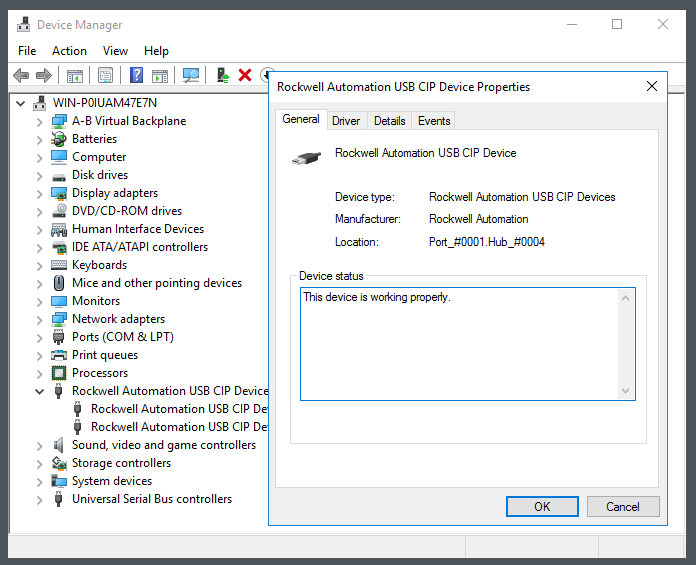Click the Device status text box
This screenshot has width=696, height=565.
[468, 344]
